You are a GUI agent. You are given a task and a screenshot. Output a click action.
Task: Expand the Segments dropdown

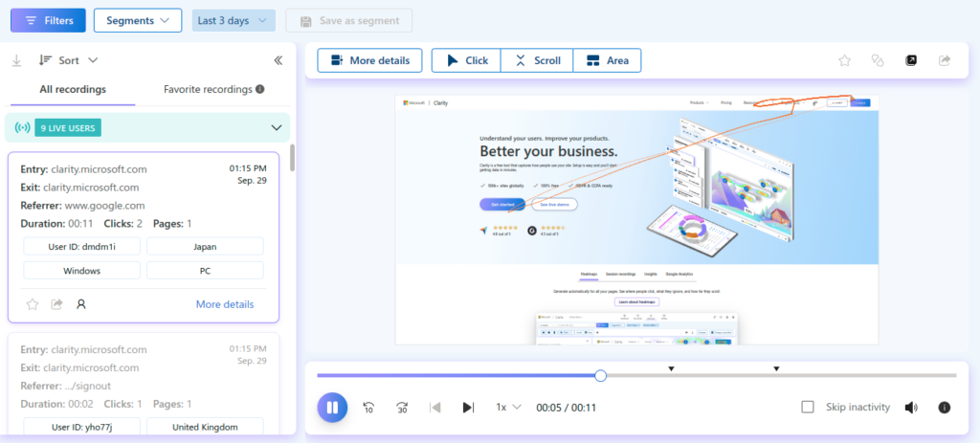[x=138, y=21]
